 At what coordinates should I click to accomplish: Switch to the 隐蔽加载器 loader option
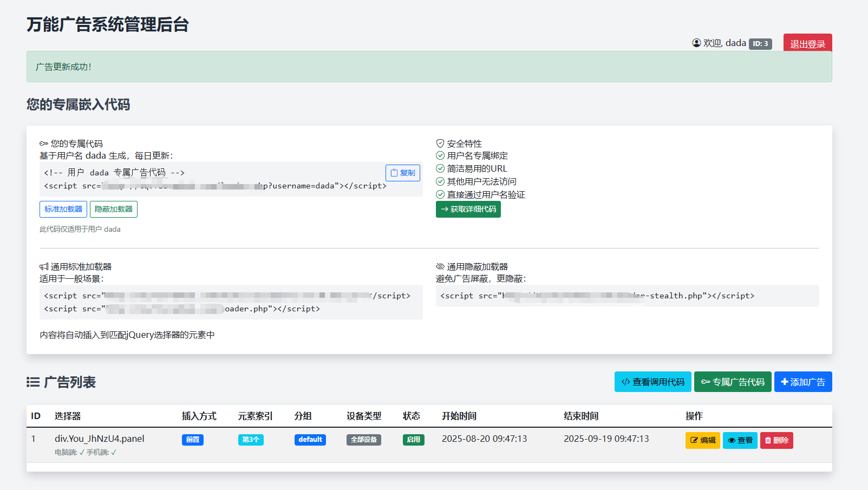[x=114, y=209]
